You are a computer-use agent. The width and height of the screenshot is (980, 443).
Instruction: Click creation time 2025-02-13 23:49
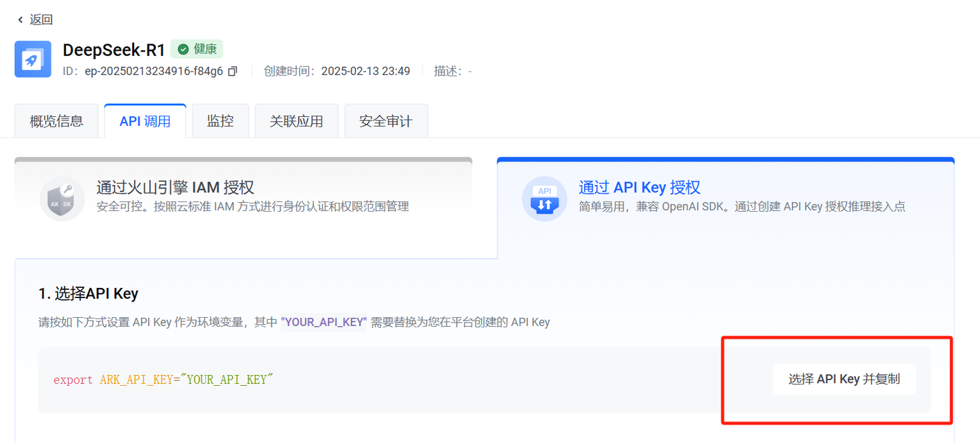[x=365, y=71]
